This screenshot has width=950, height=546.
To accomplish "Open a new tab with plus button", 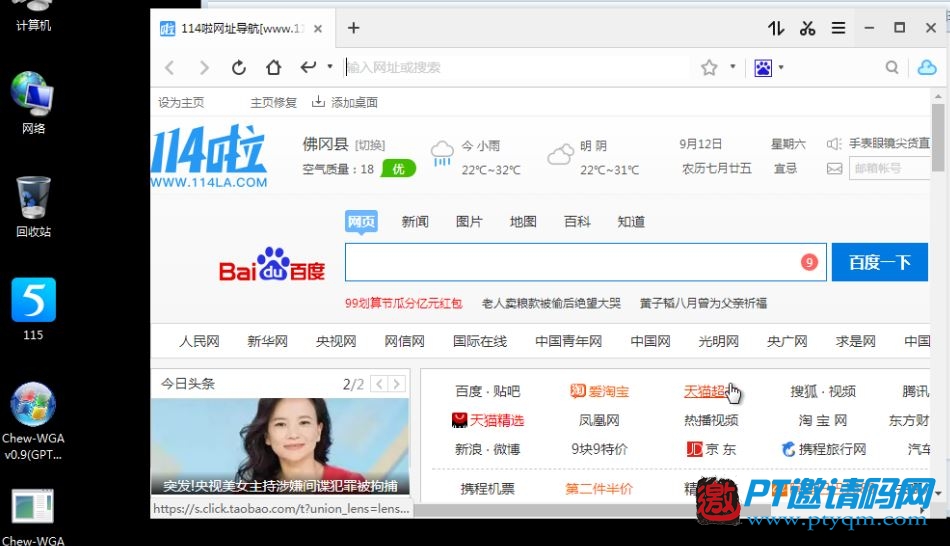I will click(x=353, y=28).
